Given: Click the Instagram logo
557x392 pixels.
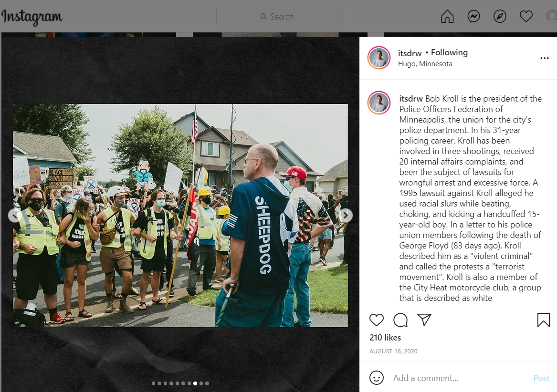Looking at the screenshot, I should tap(32, 17).
